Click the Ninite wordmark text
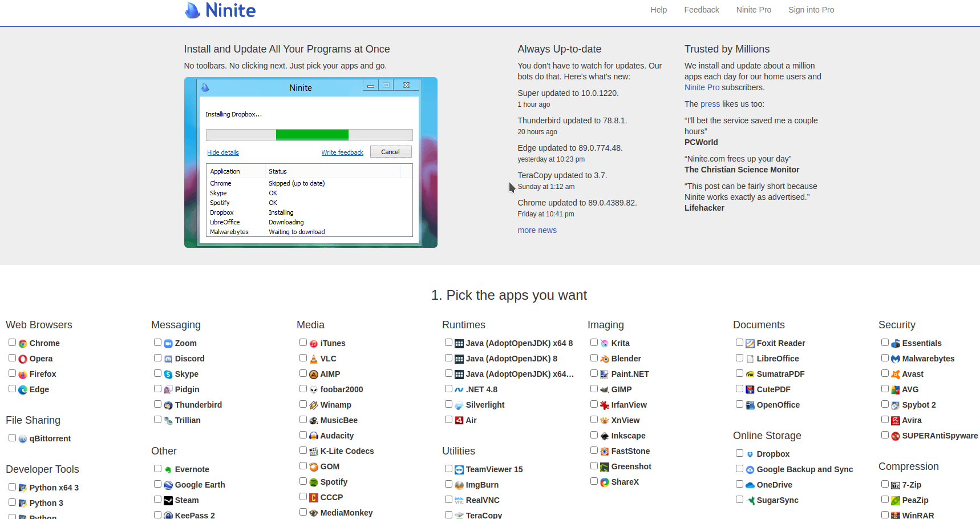980x519 pixels. [x=230, y=10]
